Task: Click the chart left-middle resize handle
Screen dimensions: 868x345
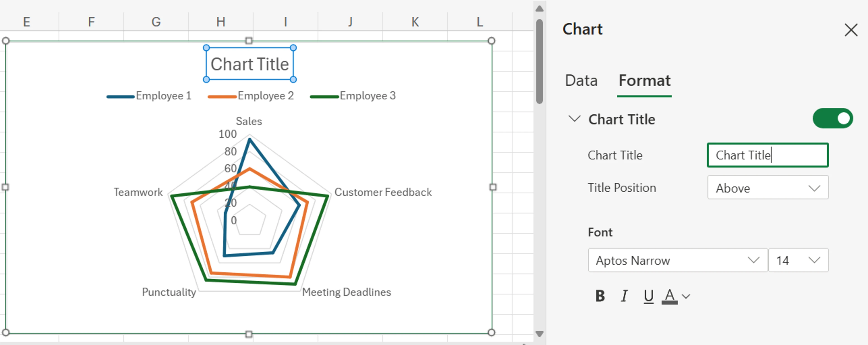Action: pos(5,187)
